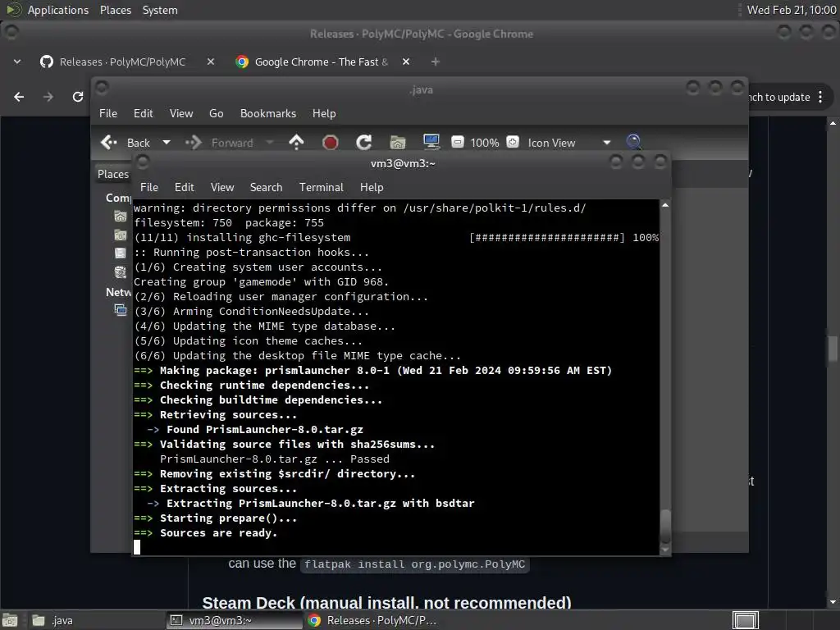Image resolution: width=840 pixels, height=630 pixels.
Task: Open Applications menu in top panel
Action: [58, 10]
